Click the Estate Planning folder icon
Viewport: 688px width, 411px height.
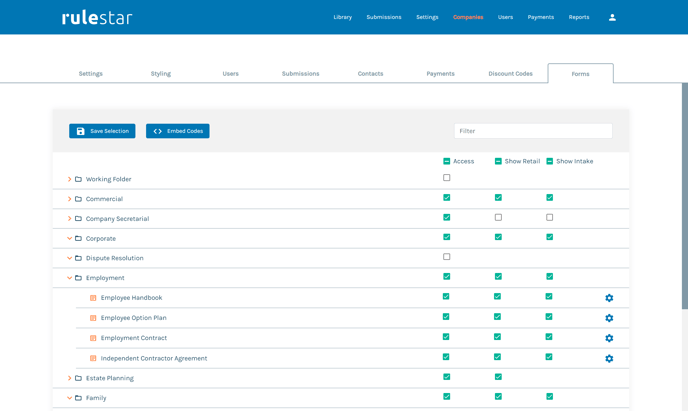(79, 378)
